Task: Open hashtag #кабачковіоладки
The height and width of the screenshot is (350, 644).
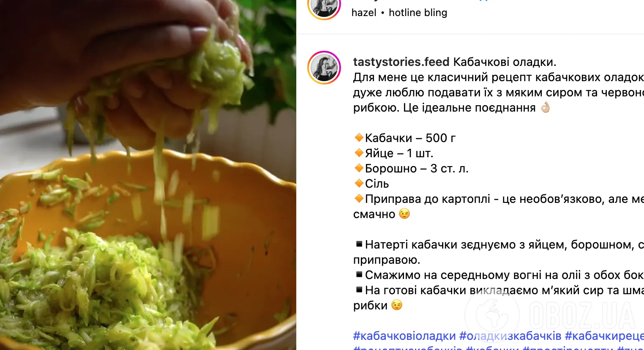Action: (404, 336)
